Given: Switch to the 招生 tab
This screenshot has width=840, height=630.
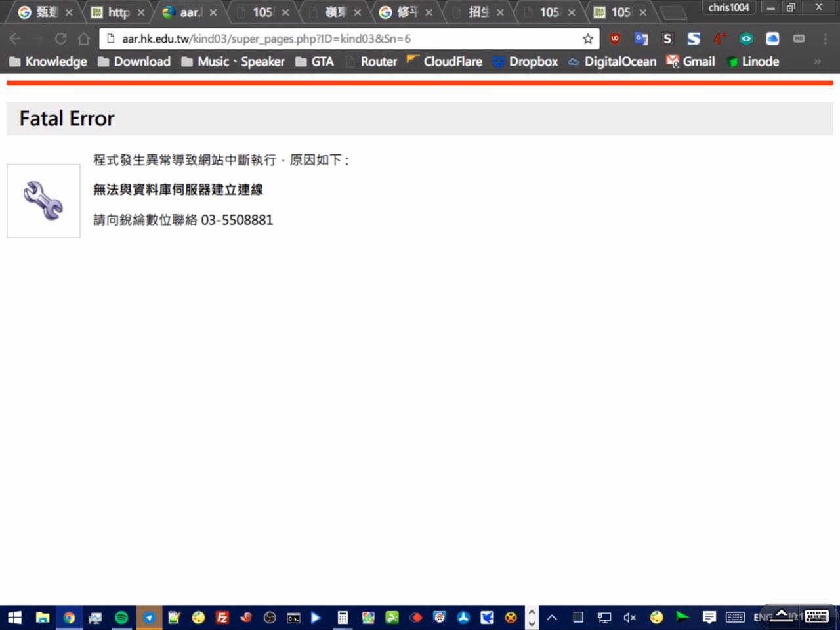Looking at the screenshot, I should pyautogui.click(x=478, y=12).
